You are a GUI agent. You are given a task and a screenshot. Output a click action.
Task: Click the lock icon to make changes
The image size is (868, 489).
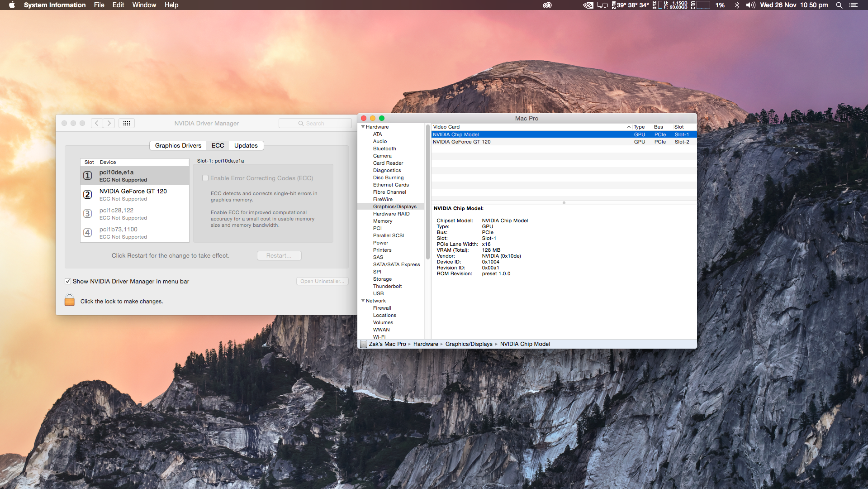point(69,300)
